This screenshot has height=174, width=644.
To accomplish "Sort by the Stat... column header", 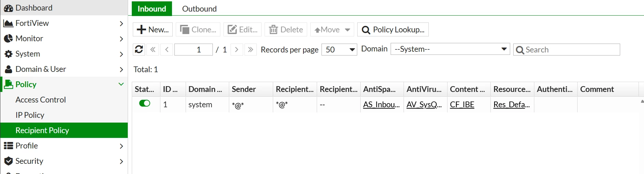I will (146, 89).
